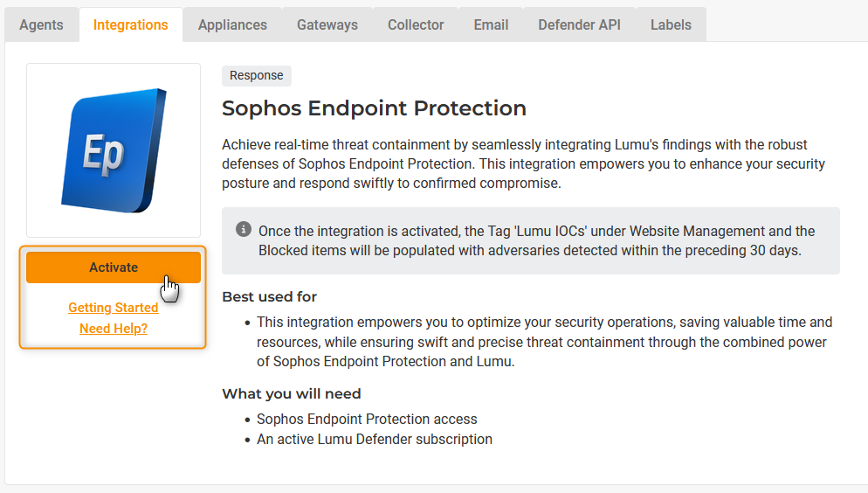Click the active Lumu Defender subscription requirement
Screen dimensions: 868x493
(375, 439)
